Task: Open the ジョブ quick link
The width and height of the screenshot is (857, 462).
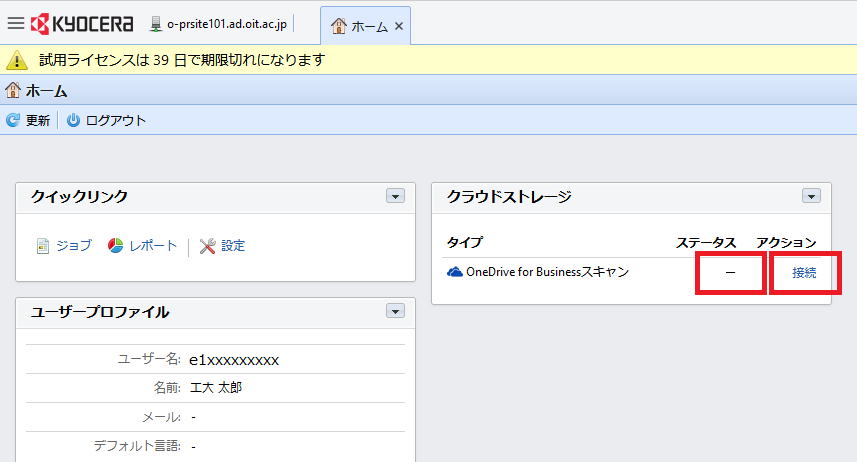Action: (x=64, y=245)
